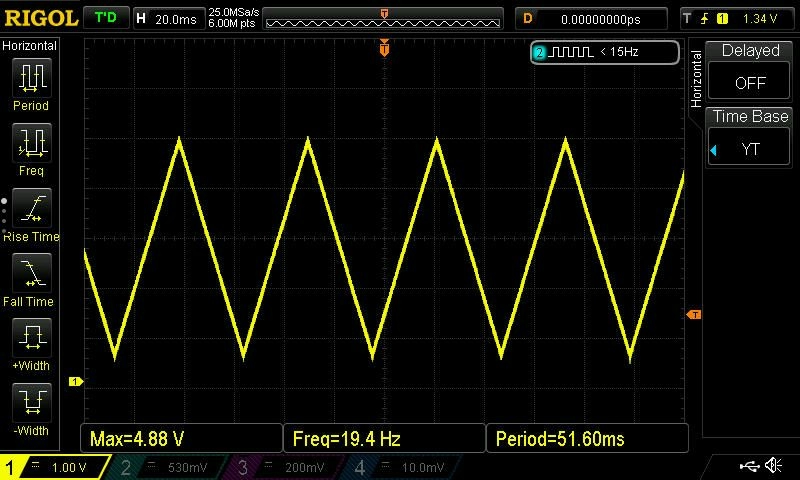
Task: Click the speaker sound icon
Action: click(x=773, y=466)
